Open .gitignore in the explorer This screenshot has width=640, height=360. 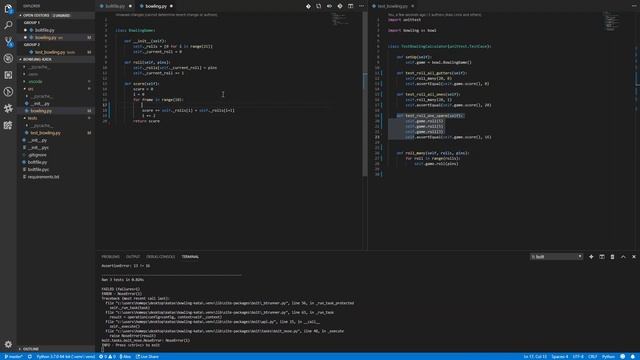click(x=56, y=155)
